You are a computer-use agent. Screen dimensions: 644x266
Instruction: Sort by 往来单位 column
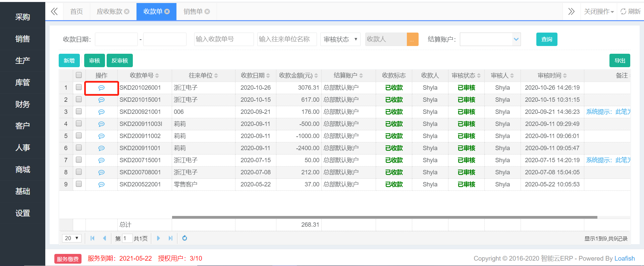click(203, 76)
